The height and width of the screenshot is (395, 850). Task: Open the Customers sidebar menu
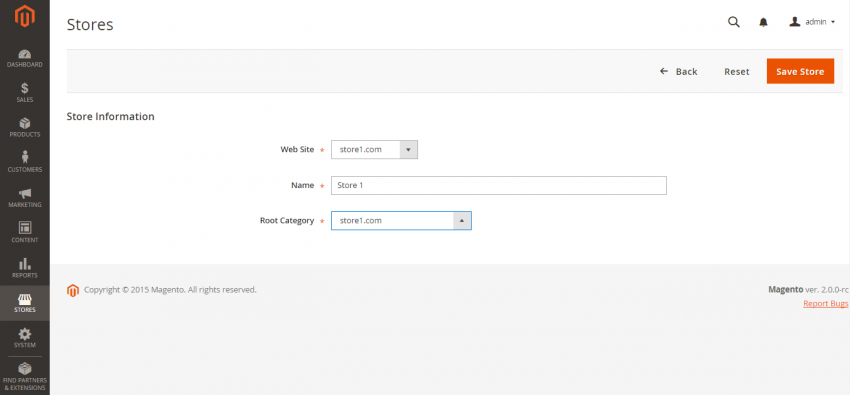click(x=24, y=163)
